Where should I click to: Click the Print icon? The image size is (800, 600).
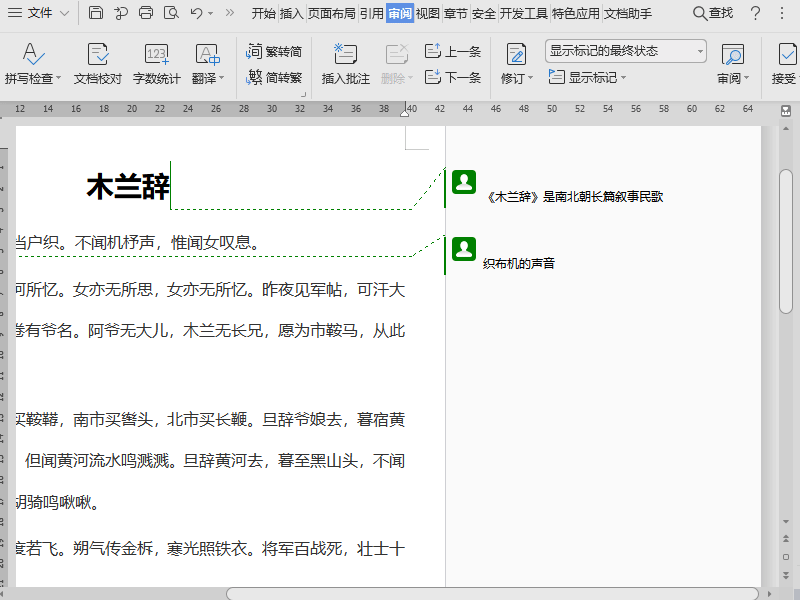click(x=146, y=13)
